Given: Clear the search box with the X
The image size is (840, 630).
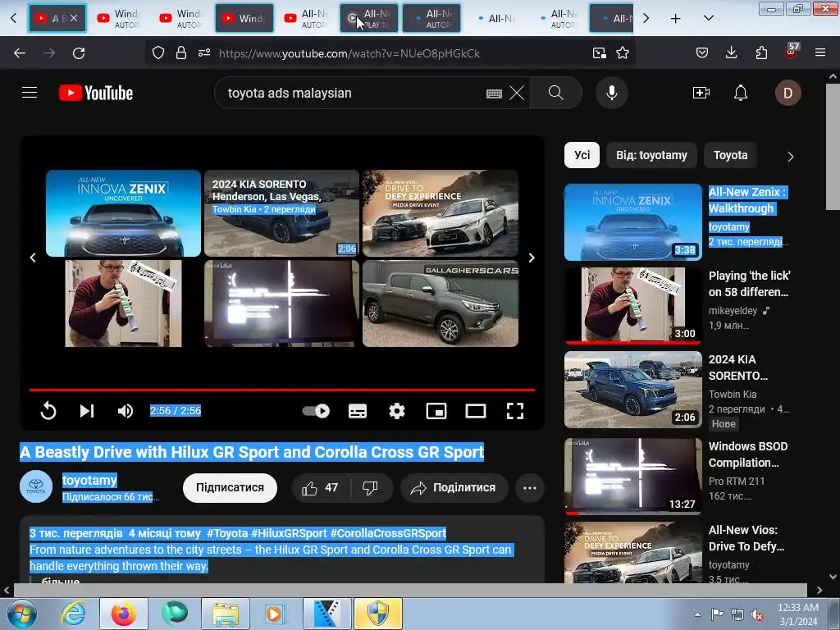Looking at the screenshot, I should [517, 93].
